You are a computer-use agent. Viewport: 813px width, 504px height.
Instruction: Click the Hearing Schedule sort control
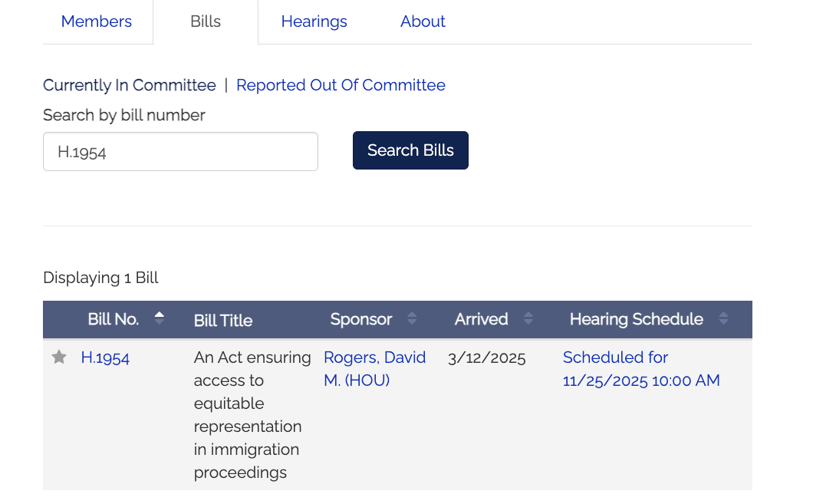click(723, 319)
